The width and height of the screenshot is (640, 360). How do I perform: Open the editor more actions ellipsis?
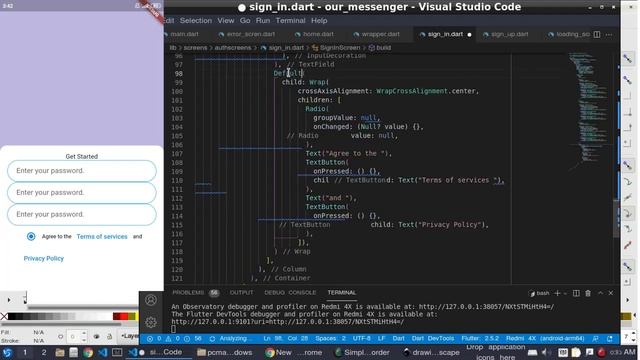tap(609, 35)
